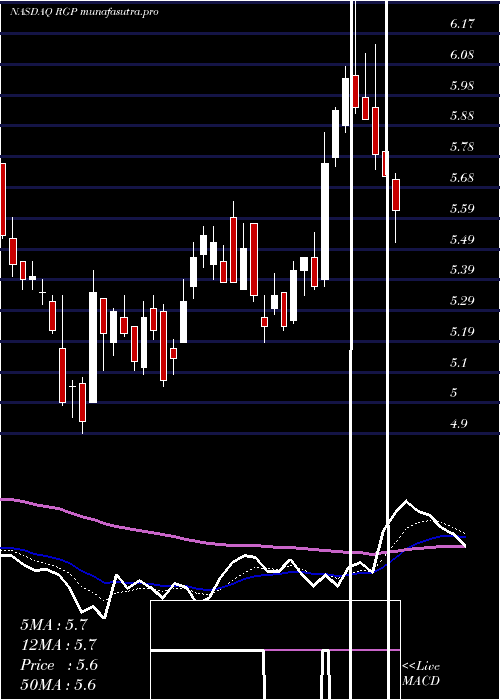This screenshot has height=700, width=500.
Task: Pick the 5.39 price axis value
Action: [x=461, y=270]
